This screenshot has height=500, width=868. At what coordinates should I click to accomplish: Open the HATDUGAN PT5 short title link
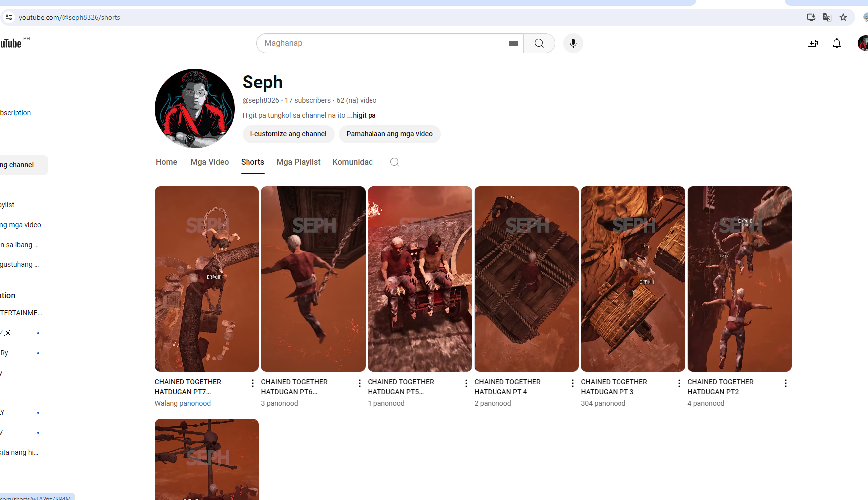pyautogui.click(x=401, y=387)
